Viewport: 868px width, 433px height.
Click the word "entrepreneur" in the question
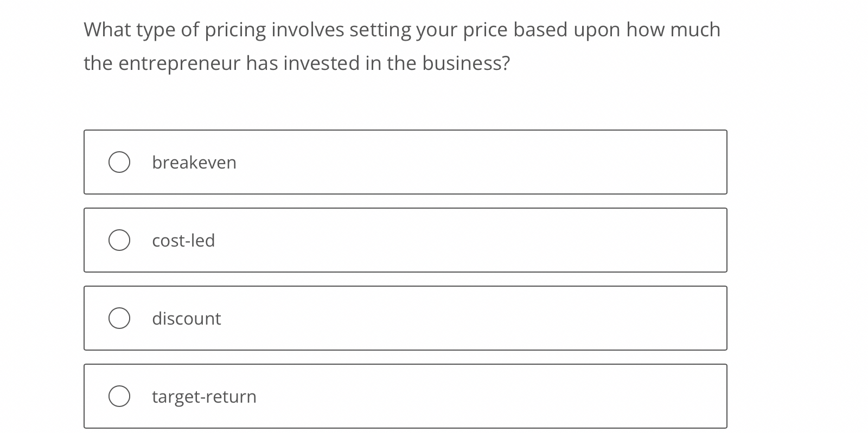[x=179, y=64]
